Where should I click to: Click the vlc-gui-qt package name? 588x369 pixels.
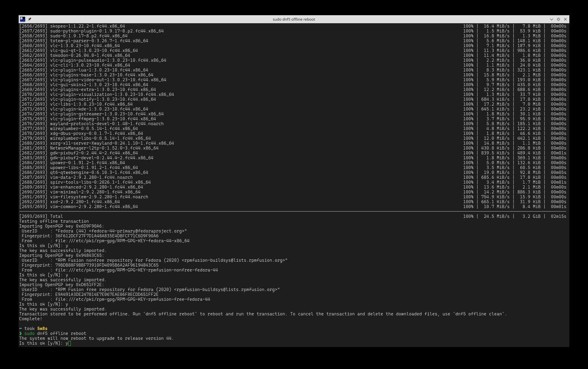[94, 51]
